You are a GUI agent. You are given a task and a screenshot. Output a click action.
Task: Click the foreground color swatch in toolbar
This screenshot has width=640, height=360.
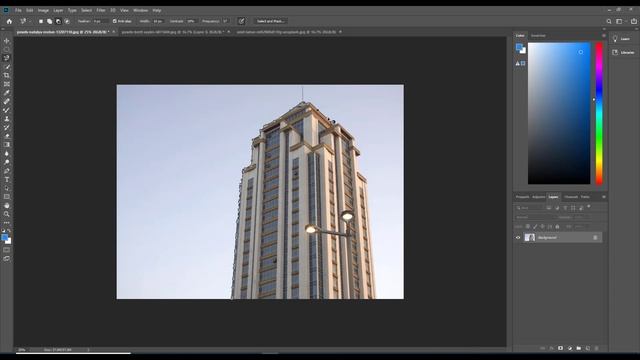[x=4, y=238]
